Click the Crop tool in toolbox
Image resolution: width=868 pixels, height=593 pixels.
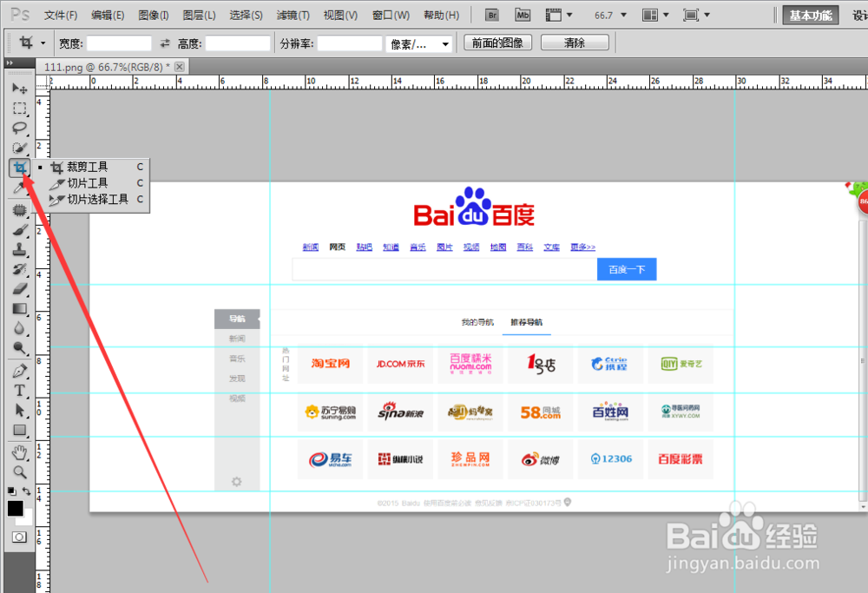(19, 168)
